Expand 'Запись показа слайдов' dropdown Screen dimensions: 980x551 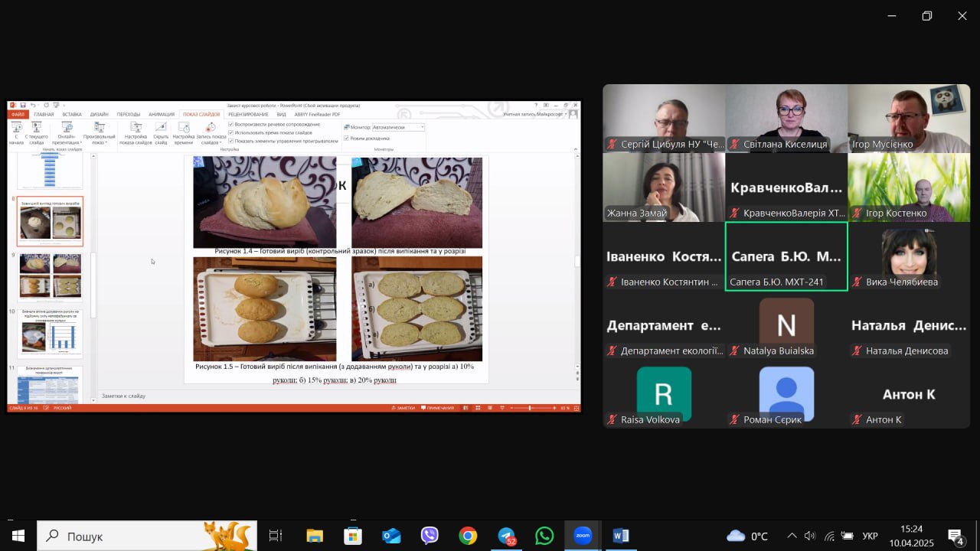[x=211, y=142]
